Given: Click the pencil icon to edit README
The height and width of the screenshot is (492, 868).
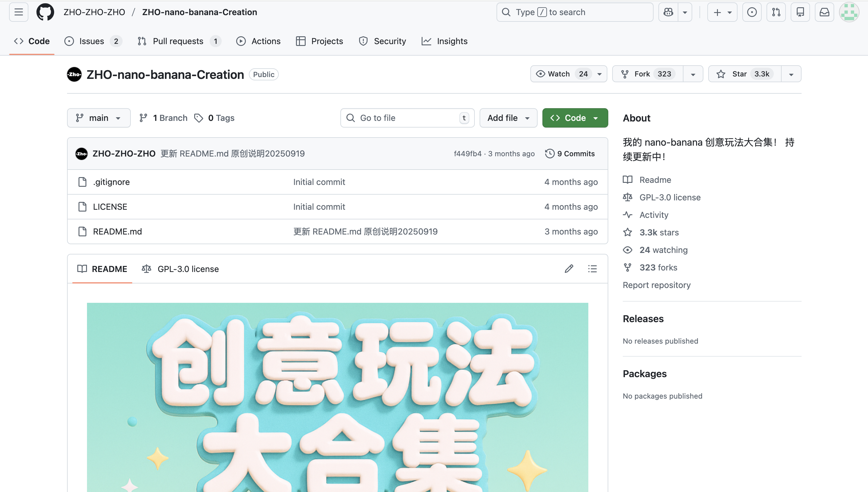Looking at the screenshot, I should [x=569, y=269].
